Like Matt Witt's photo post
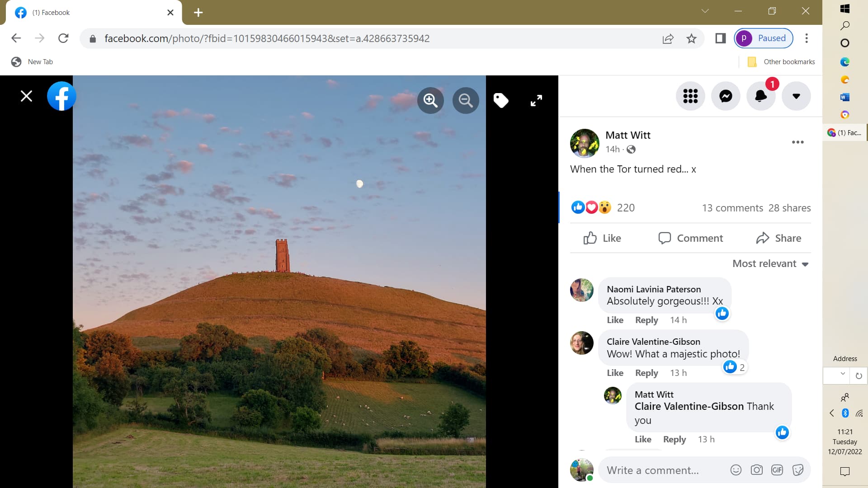 click(602, 238)
